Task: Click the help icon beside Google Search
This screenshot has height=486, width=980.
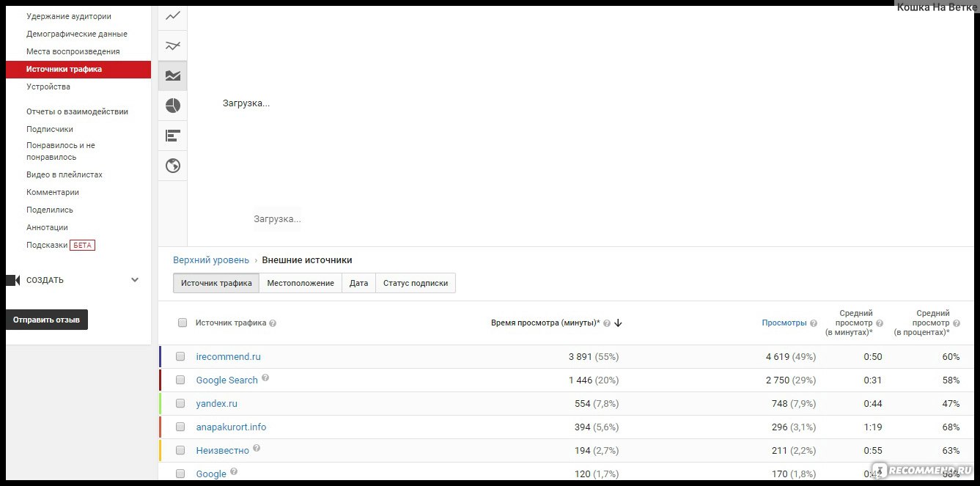Action: pos(265,378)
